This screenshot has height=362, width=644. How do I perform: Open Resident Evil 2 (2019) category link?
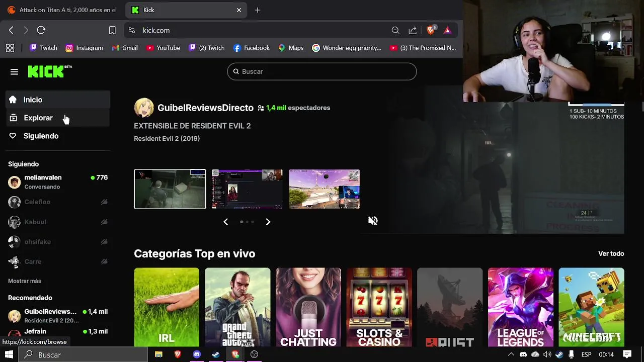[167, 138]
